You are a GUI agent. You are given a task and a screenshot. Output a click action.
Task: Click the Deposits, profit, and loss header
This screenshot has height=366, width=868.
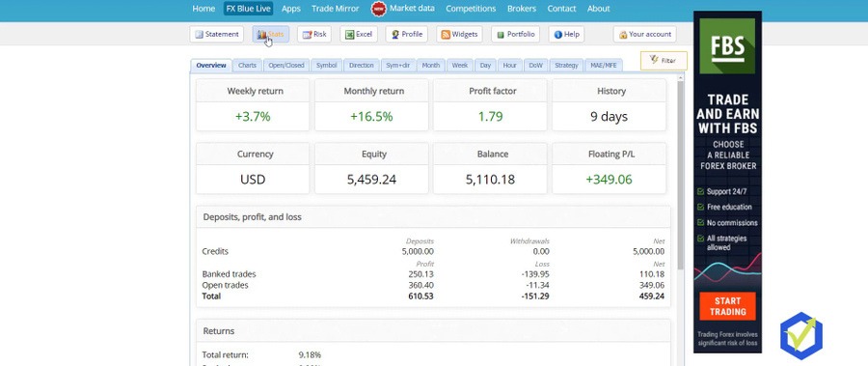(433, 217)
